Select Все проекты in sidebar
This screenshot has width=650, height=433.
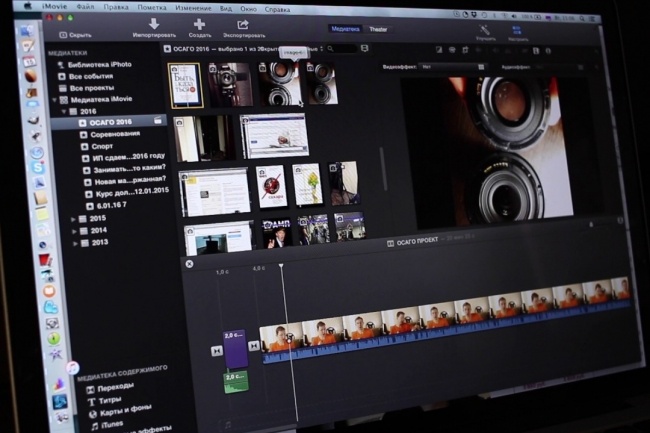[x=92, y=88]
